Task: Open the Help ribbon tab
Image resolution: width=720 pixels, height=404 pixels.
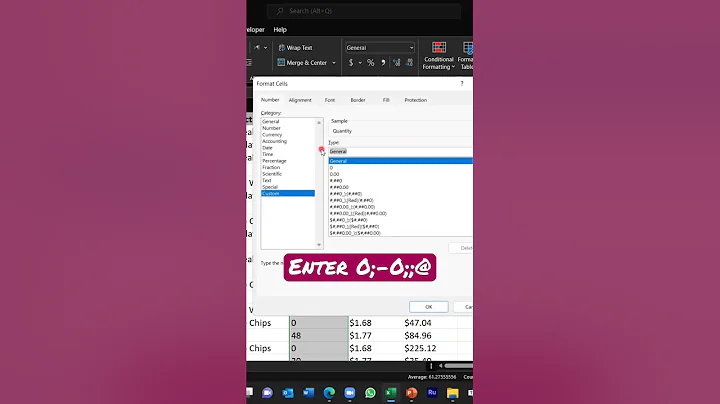Action: [x=280, y=29]
